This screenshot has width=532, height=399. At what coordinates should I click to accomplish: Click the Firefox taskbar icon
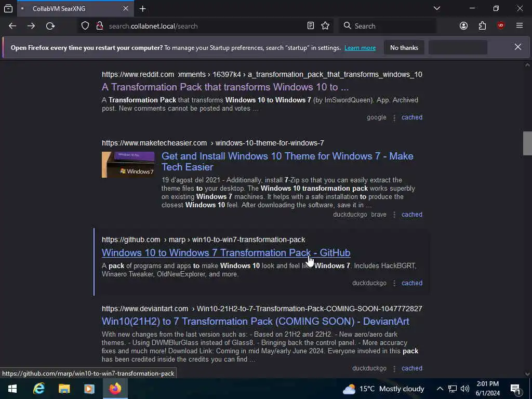[115, 389]
